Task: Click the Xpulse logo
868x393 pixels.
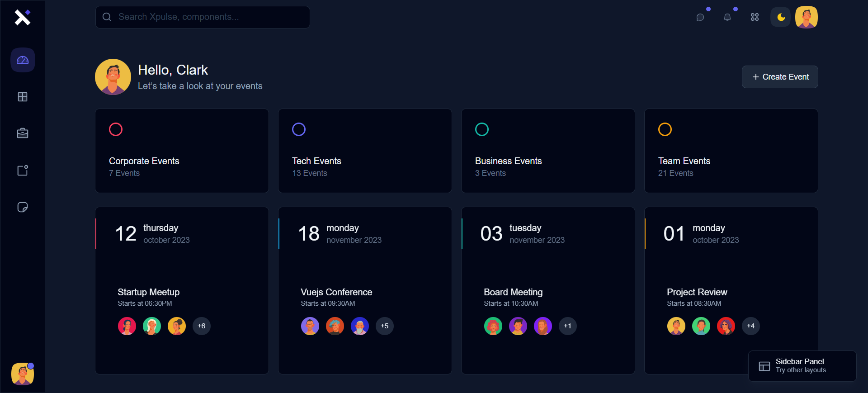Action: click(x=22, y=17)
